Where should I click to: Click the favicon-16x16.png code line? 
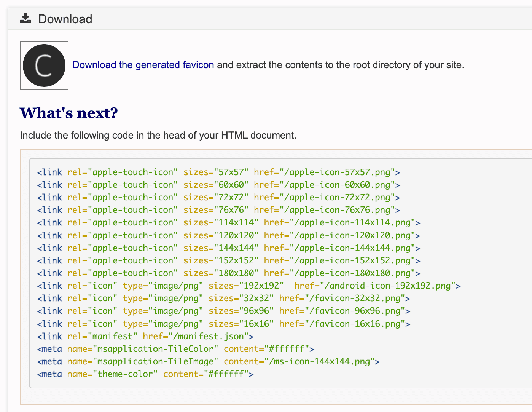coord(223,324)
